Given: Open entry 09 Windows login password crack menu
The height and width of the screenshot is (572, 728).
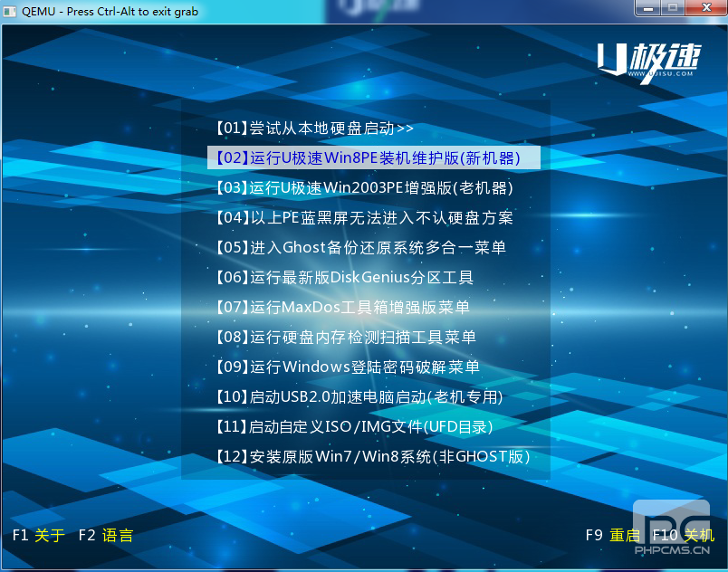Looking at the screenshot, I should 348,367.
